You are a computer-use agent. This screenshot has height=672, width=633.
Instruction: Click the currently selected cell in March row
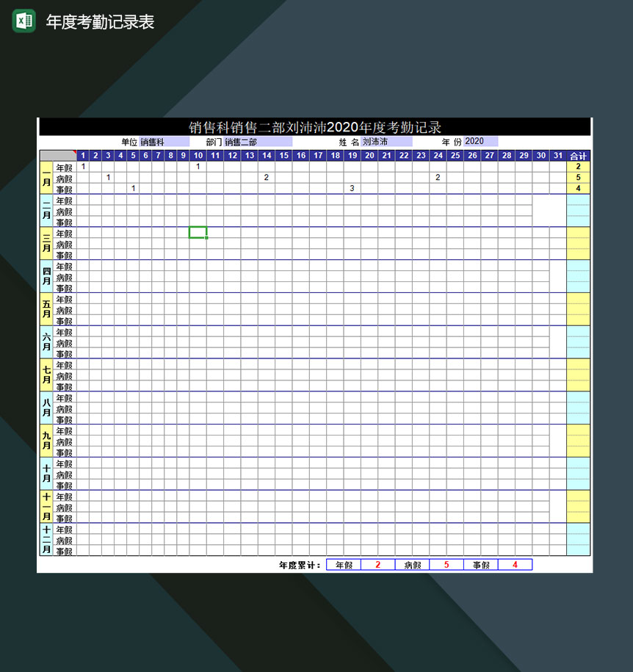click(198, 233)
